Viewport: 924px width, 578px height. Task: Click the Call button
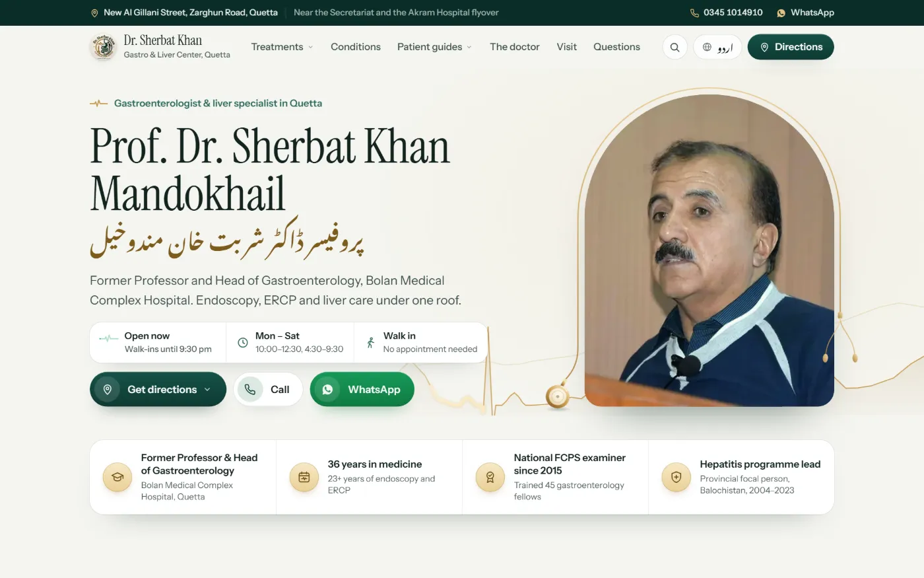(x=268, y=390)
